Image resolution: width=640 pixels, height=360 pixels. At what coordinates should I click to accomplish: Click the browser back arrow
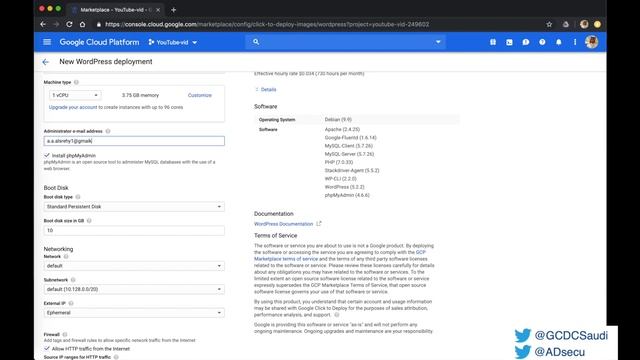pos(43,24)
